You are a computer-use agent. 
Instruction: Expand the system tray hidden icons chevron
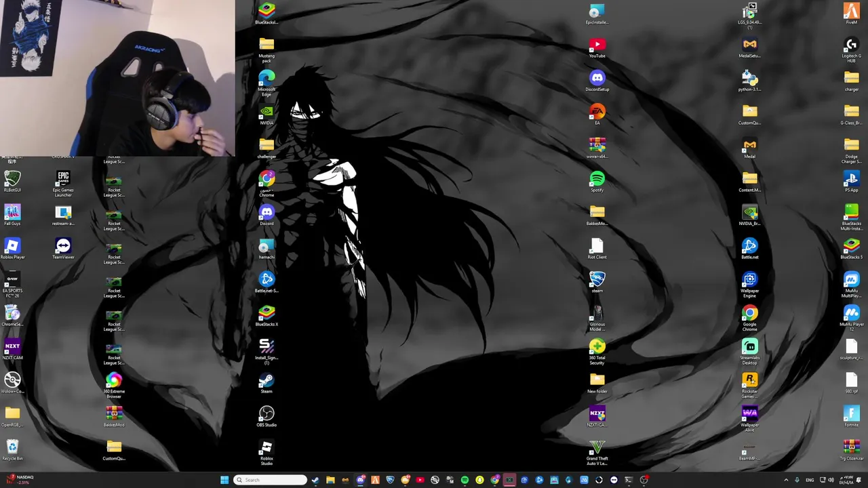[786, 480]
